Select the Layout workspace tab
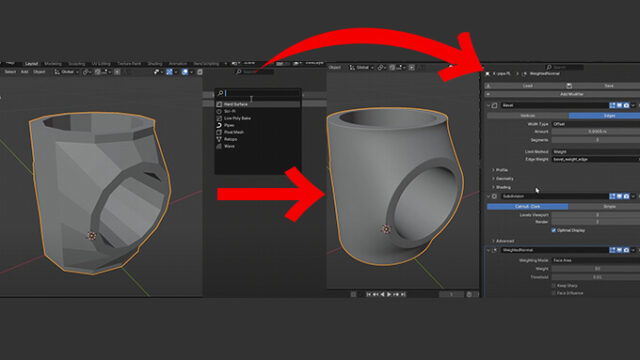The height and width of the screenshot is (360, 640). (x=31, y=64)
